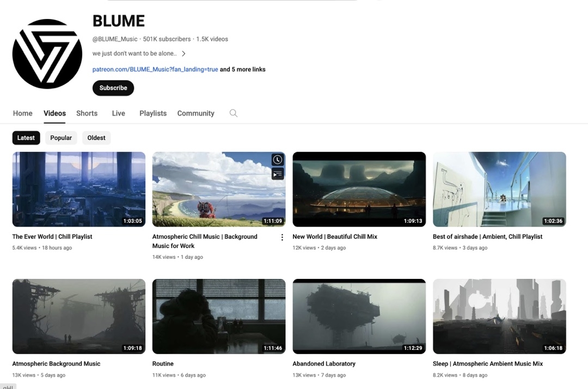This screenshot has height=389, width=588.
Task: Click title 'Atmospheric Chill Music | Background Music for Work'
Action: (205, 241)
